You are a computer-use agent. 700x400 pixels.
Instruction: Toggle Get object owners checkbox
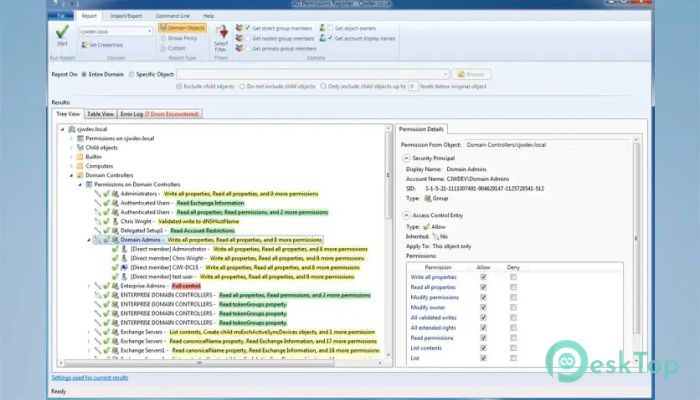click(330, 28)
